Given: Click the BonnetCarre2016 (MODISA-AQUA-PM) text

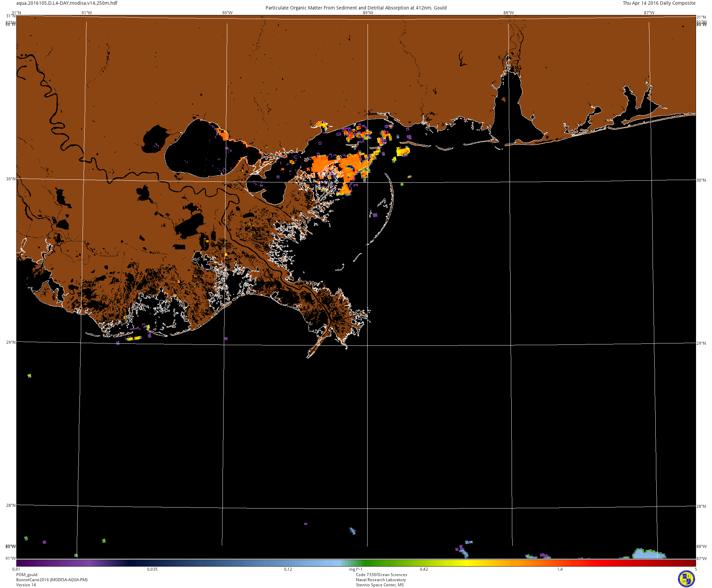Looking at the screenshot, I should coord(52,580).
